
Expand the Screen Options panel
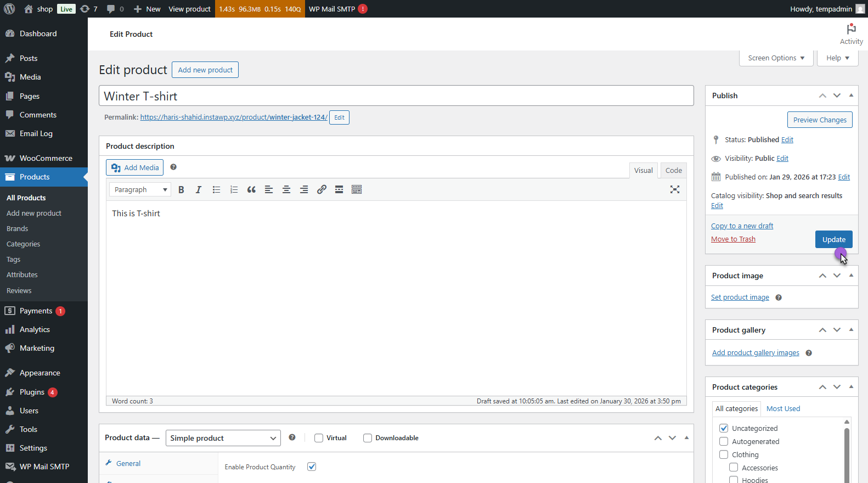point(776,58)
